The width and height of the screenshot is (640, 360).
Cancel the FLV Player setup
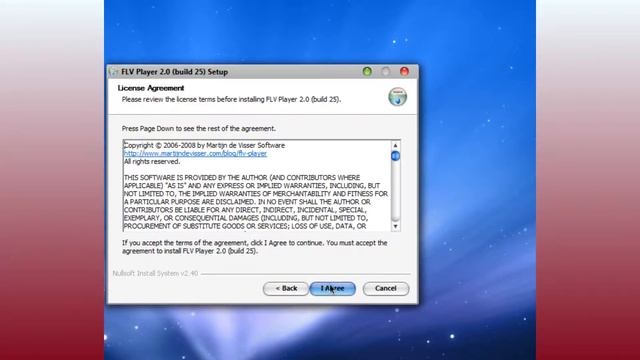pyautogui.click(x=386, y=289)
